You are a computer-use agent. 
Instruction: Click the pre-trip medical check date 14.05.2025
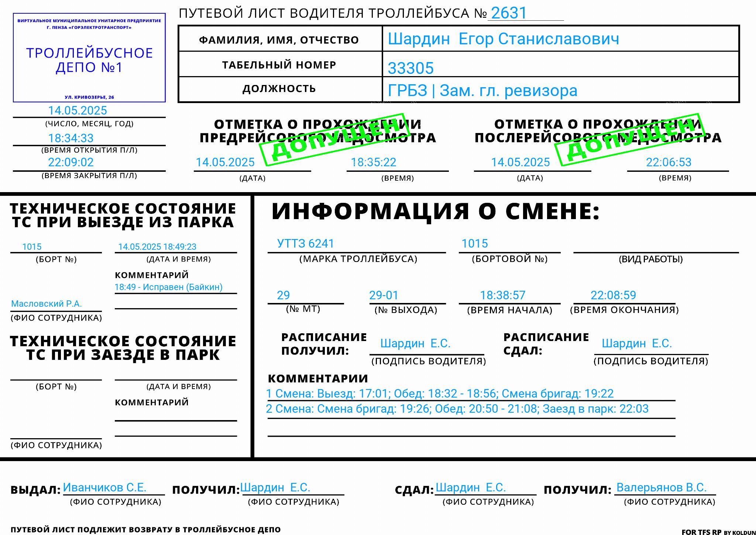coord(225,162)
